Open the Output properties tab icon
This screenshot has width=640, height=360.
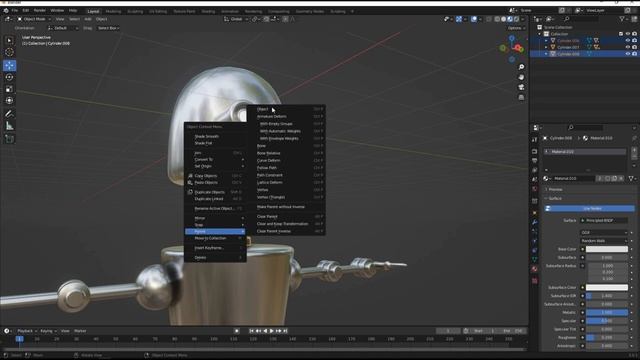535,160
